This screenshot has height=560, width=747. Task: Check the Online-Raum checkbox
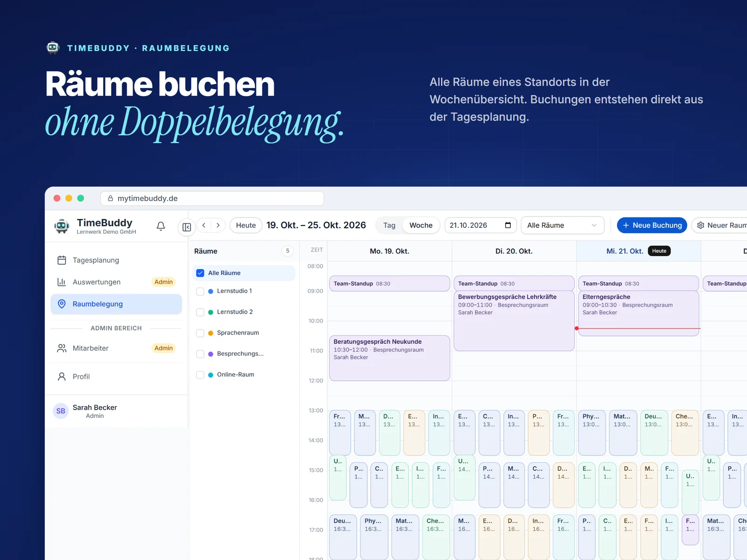pyautogui.click(x=200, y=375)
